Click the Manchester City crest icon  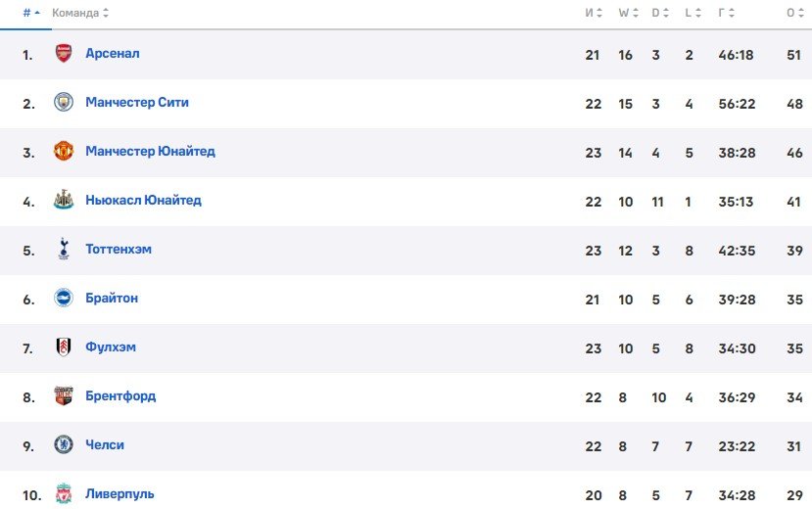[x=64, y=103]
